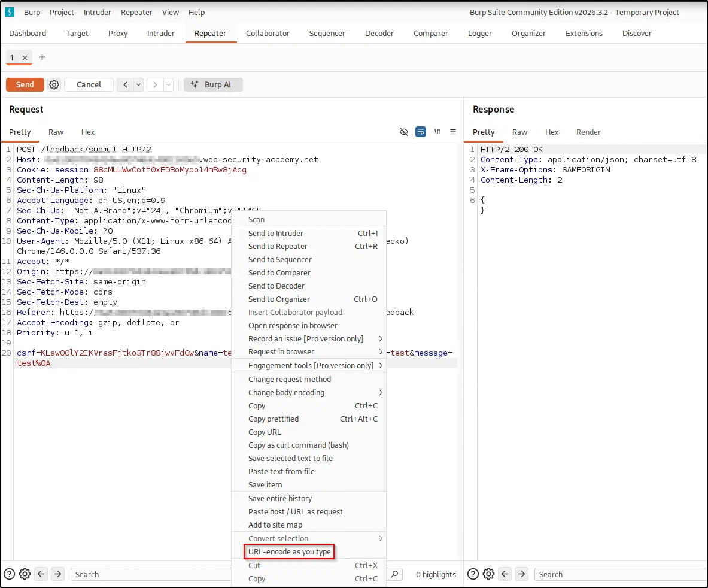This screenshot has height=588, width=708.
Task: Switch to the Dashboard tab
Action: [x=28, y=33]
